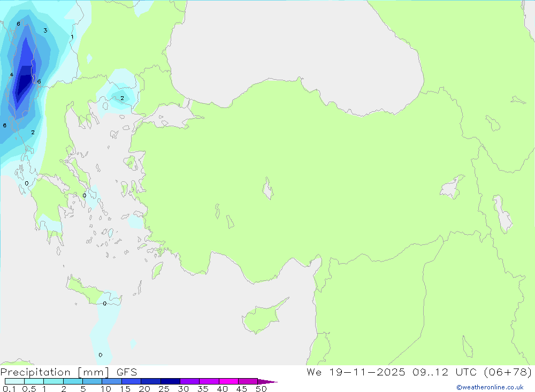
Task: Click the '(06+78)' forecast run text
Action: click(x=508, y=372)
